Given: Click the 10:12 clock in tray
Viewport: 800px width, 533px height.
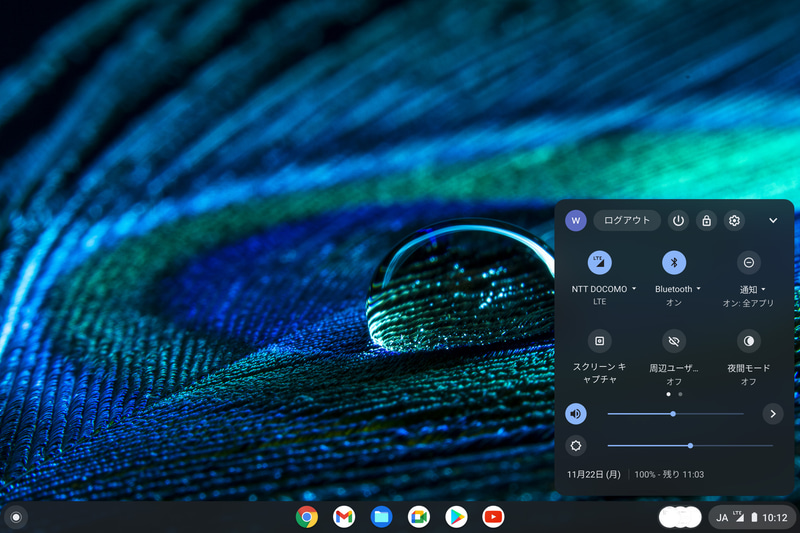Looking at the screenshot, I should 775,518.
